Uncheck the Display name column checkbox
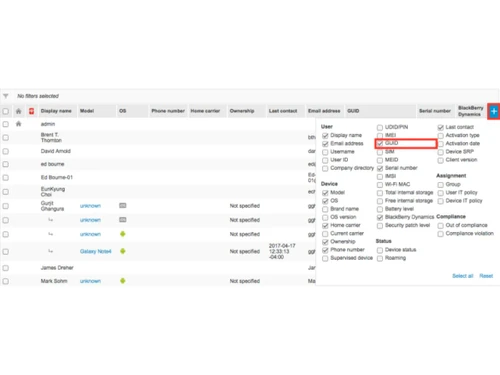Viewport: 500px width, 375px height. point(325,136)
